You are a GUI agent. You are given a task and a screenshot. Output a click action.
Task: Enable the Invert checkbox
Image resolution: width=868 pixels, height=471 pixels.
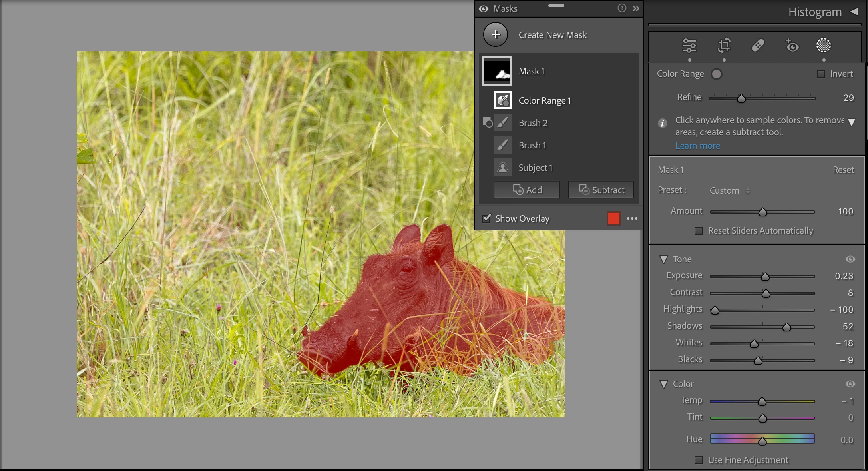click(821, 74)
